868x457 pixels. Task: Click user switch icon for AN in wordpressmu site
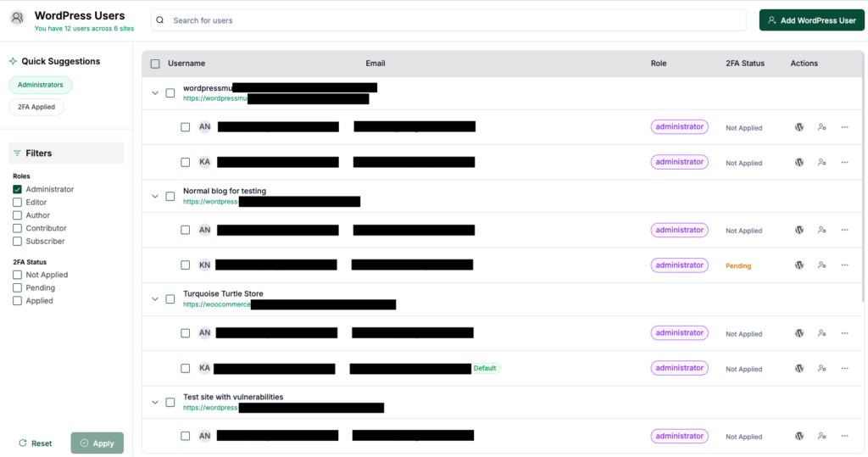pos(822,127)
